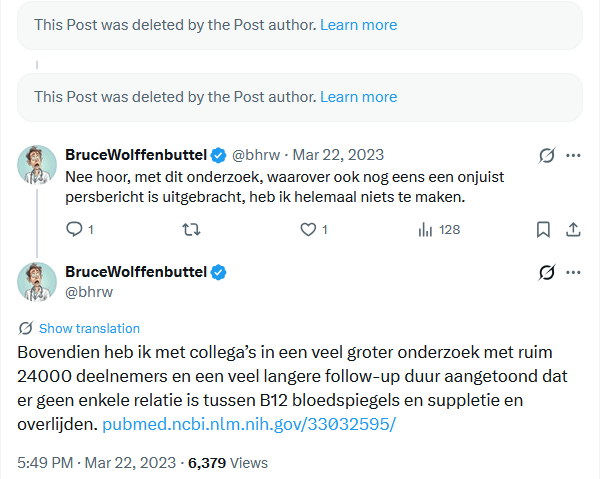
Task: Like the 'Nee hoor' tweet
Action: pyautogui.click(x=308, y=229)
